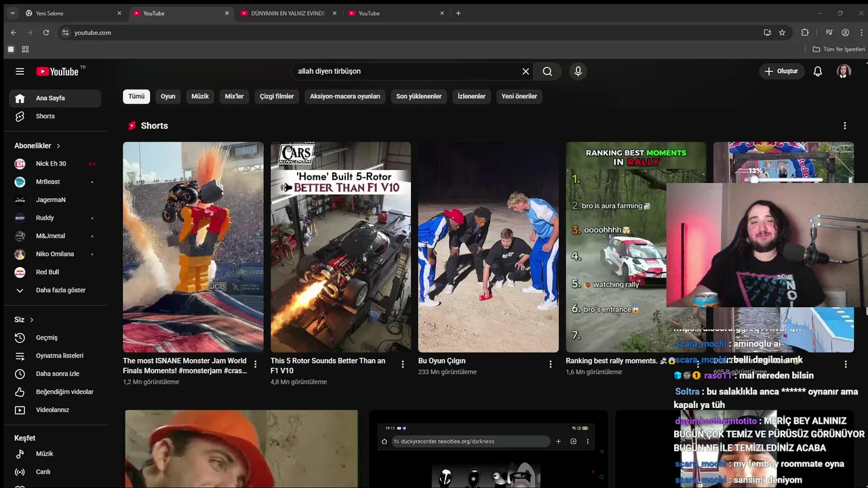Open the notifications bell
Image resolution: width=868 pixels, height=488 pixels.
[x=818, y=71]
